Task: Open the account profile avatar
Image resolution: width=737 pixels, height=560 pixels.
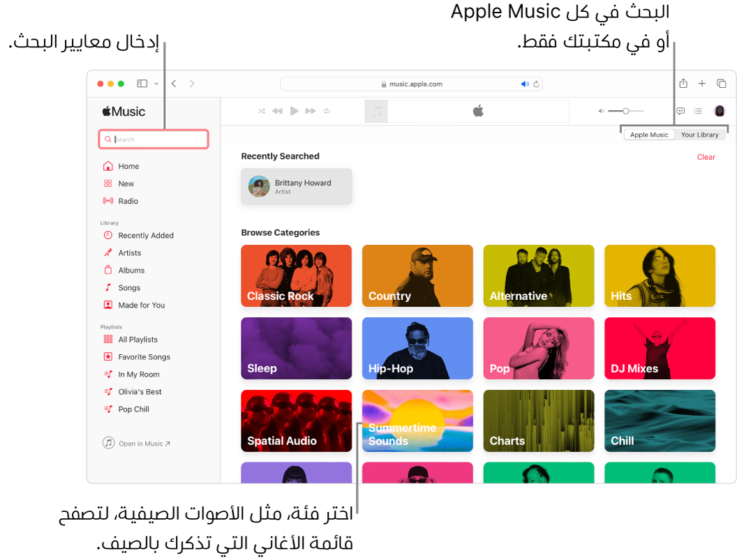Action: point(720,111)
